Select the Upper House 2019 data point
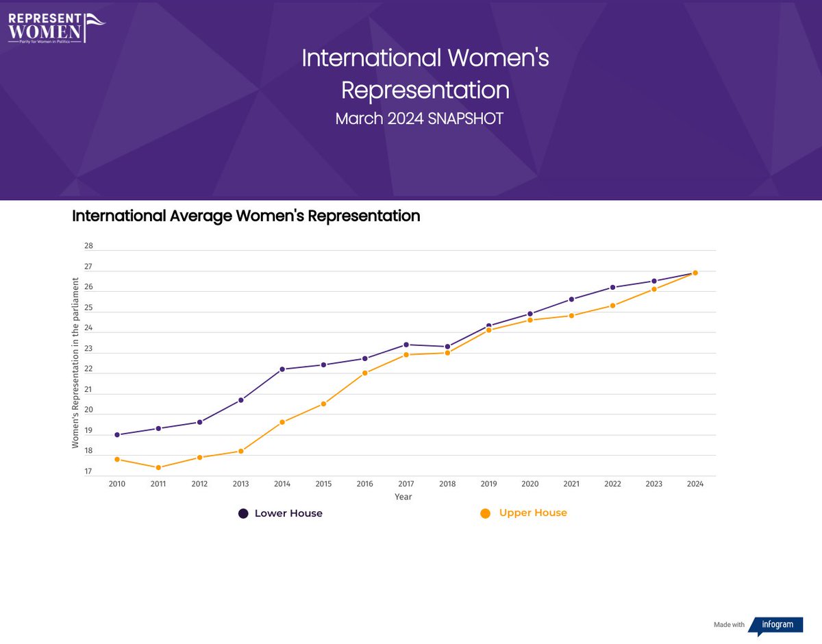822x644 pixels. 488,330
